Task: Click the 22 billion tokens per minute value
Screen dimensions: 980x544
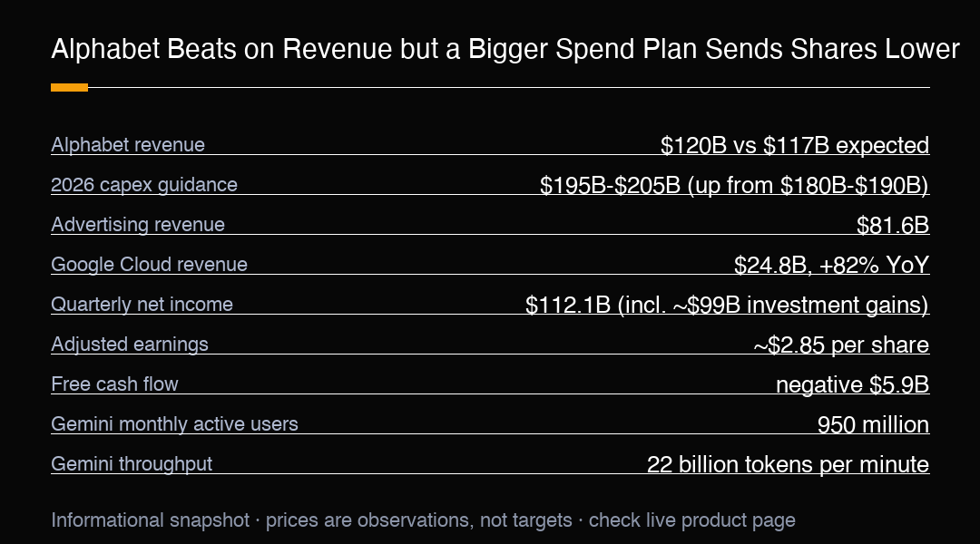Action: click(788, 465)
